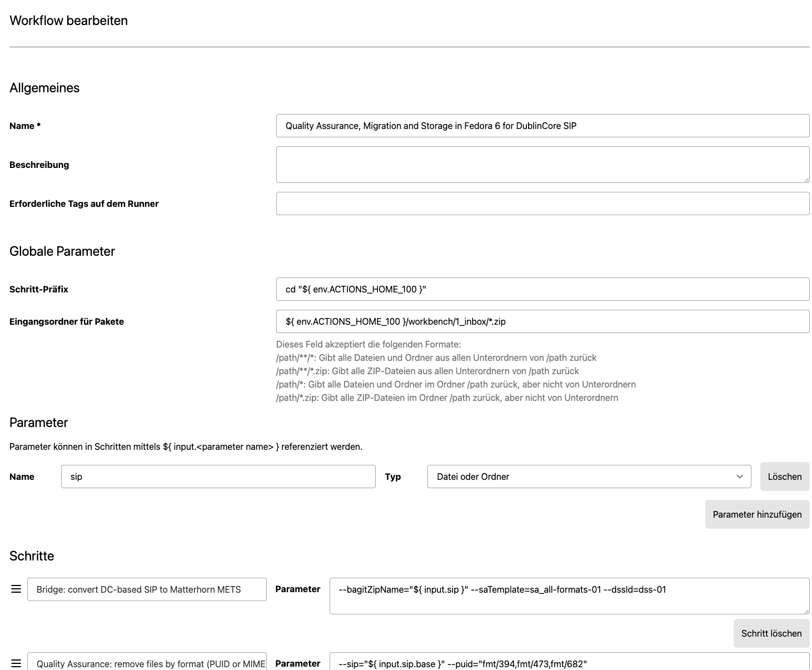812x670 pixels.
Task: Delete the sip parameter with Löschen
Action: (x=785, y=477)
